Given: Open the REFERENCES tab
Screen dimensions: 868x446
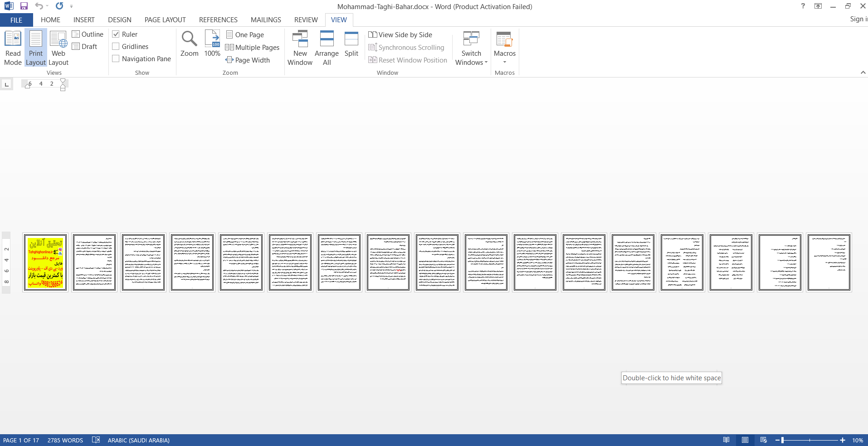Looking at the screenshot, I should (218, 20).
